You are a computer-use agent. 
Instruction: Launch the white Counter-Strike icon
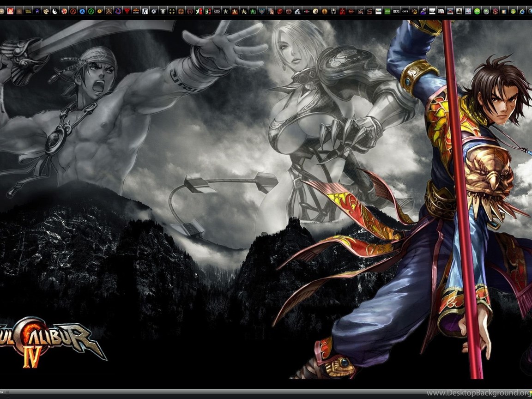tap(145, 12)
